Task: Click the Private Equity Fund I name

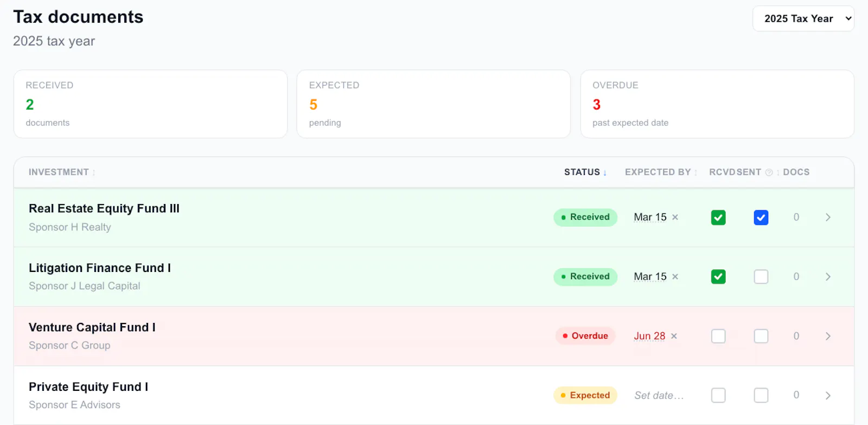Action: pyautogui.click(x=88, y=387)
